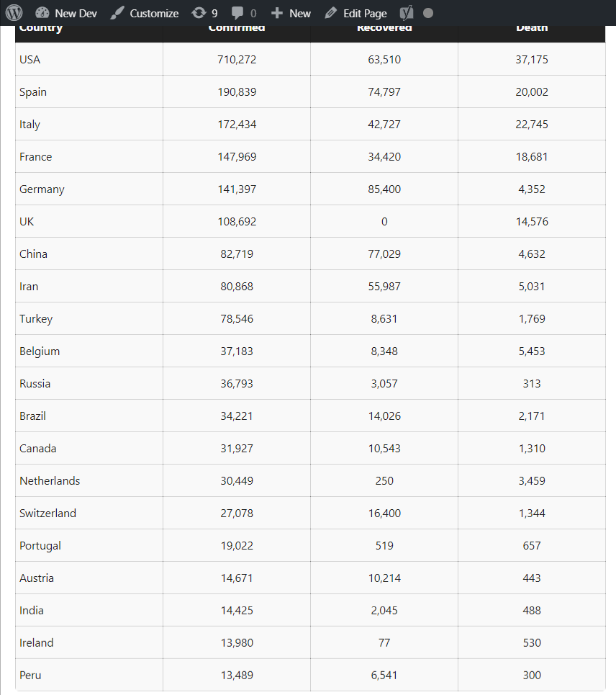616x695 pixels.
Task: Sort by the Recovered column header
Action: 384,30
